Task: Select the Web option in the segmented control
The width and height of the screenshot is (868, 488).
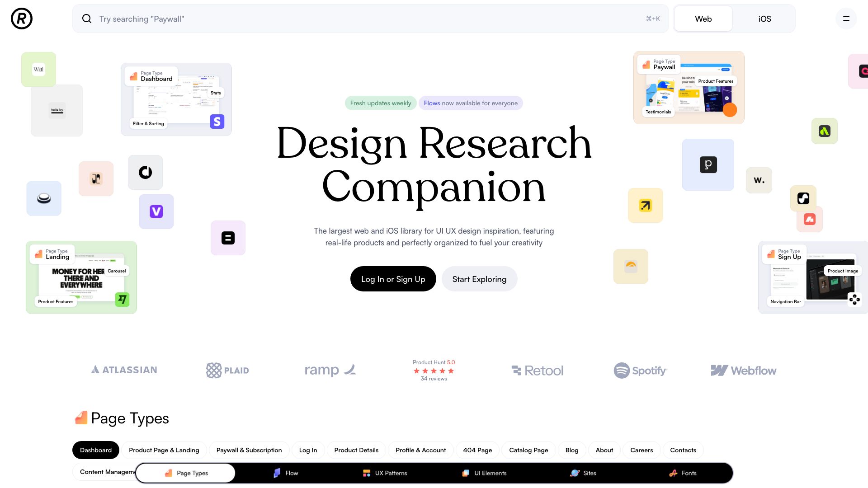Action: point(703,19)
